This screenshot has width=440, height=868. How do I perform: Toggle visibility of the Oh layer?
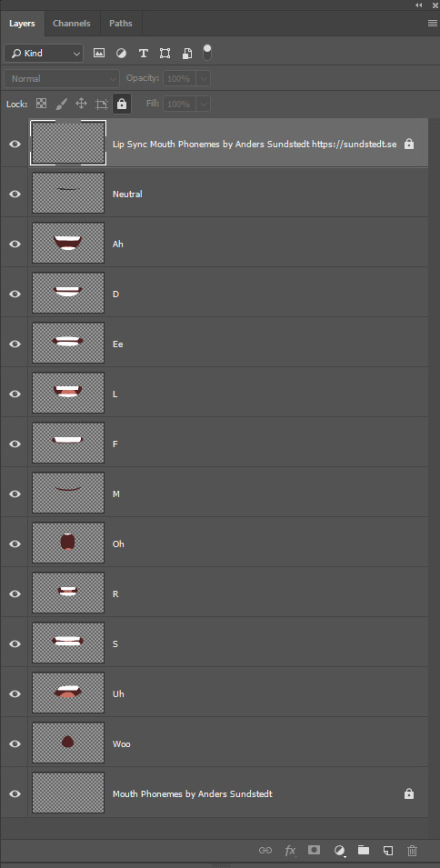(15, 544)
